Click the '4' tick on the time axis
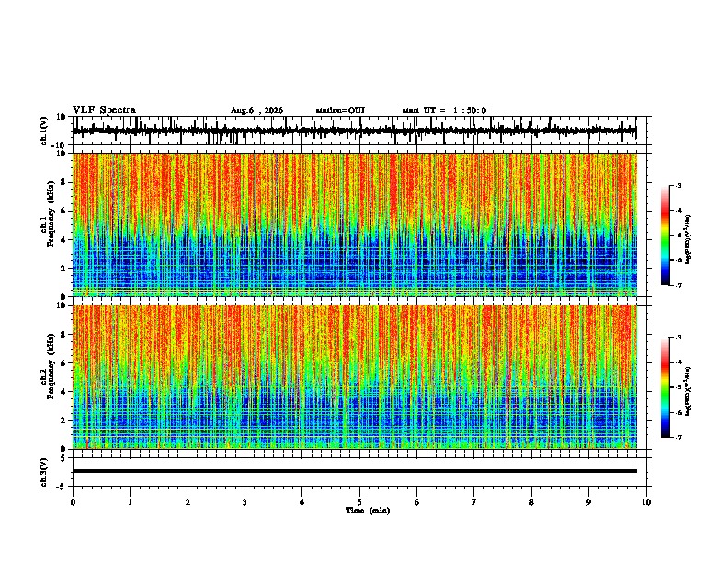 302,502
